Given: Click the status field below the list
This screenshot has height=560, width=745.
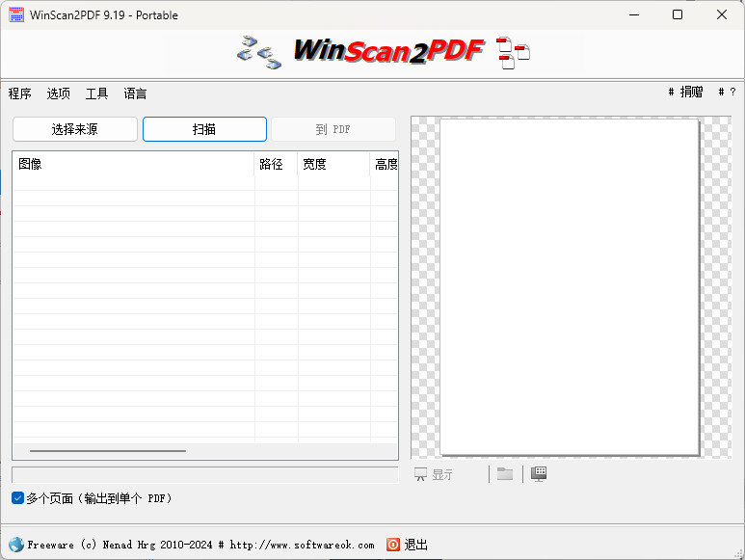Looking at the screenshot, I should click(204, 474).
